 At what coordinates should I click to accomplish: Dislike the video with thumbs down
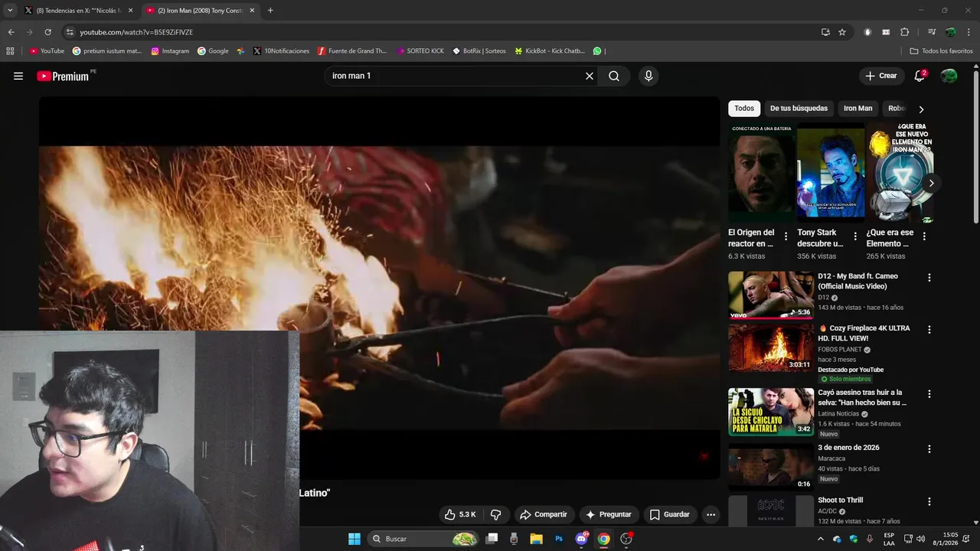(495, 514)
